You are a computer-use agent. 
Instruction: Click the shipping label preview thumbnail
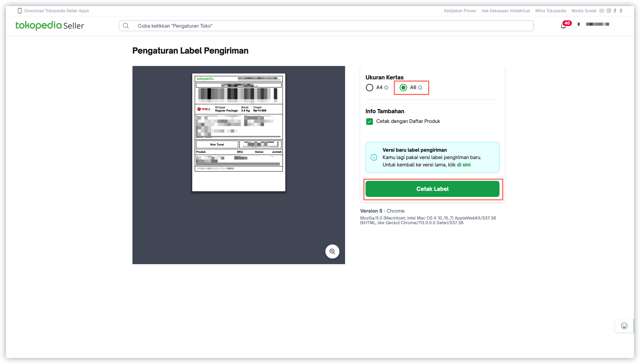click(x=238, y=132)
